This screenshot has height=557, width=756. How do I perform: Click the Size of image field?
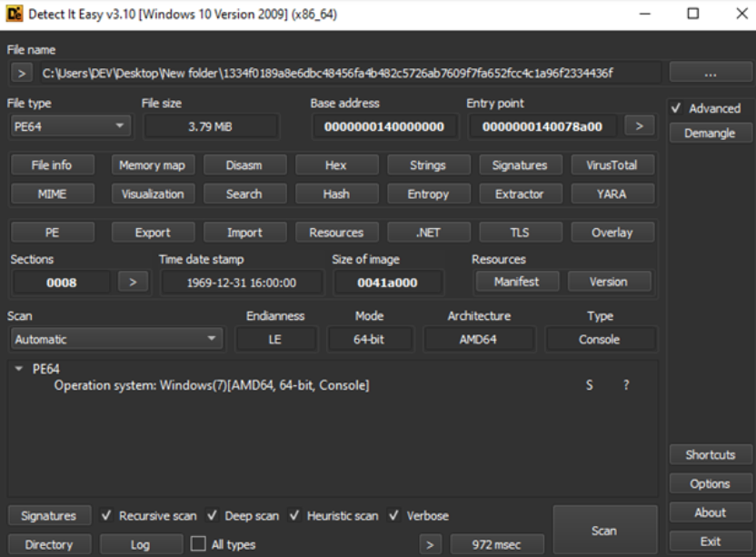click(388, 283)
